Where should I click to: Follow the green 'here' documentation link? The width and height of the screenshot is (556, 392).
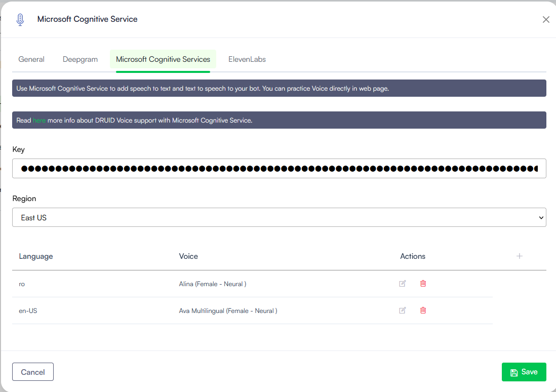click(x=39, y=121)
